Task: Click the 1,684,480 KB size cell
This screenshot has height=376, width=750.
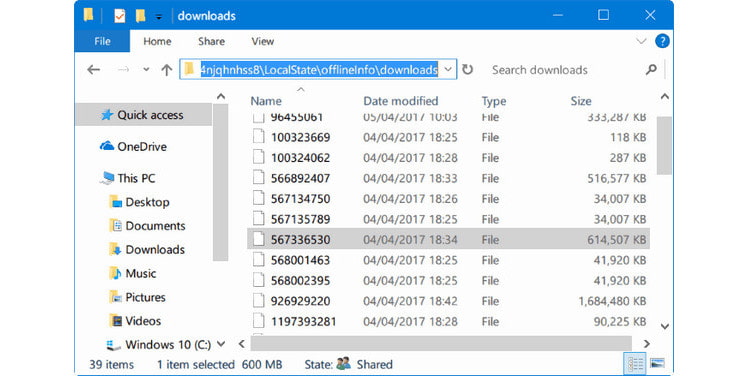Action: (x=612, y=301)
